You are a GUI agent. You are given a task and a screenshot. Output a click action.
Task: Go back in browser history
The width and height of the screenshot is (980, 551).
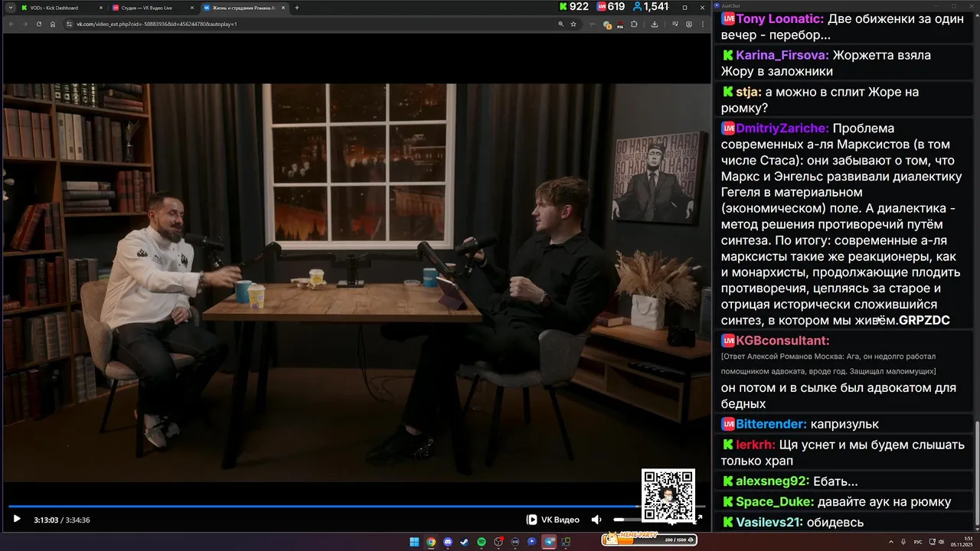click(x=11, y=24)
